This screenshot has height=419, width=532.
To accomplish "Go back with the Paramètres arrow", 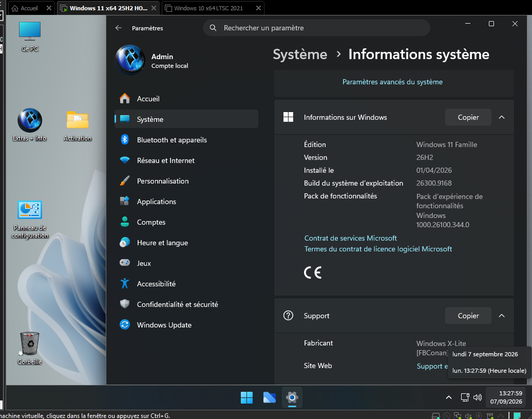I will pos(119,28).
